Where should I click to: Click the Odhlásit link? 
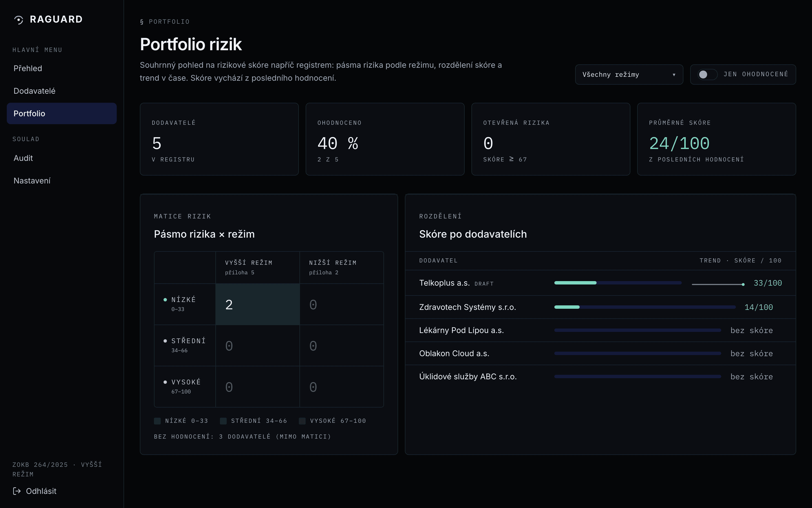pos(35,491)
